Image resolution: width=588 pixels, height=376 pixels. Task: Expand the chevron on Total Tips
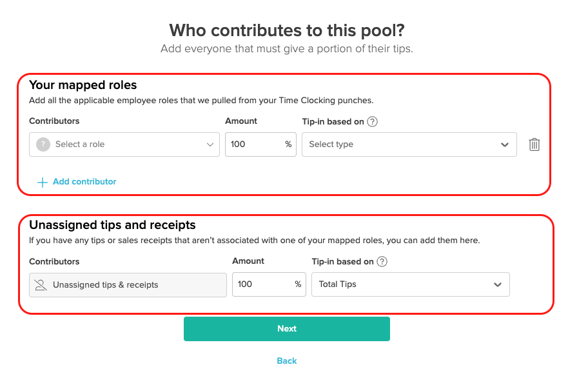[497, 284]
